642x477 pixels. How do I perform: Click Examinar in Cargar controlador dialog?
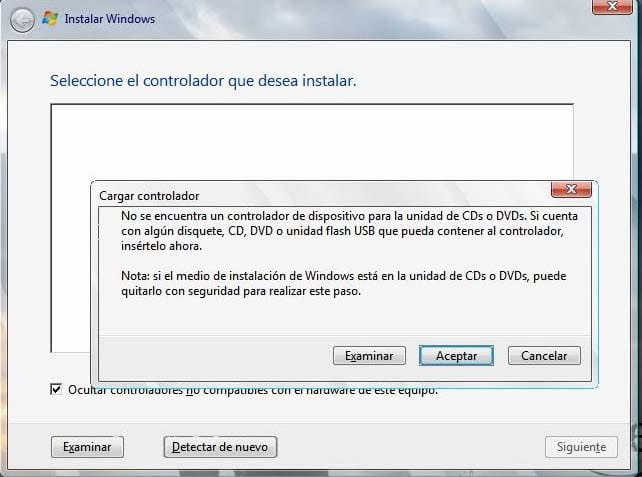pyautogui.click(x=369, y=356)
